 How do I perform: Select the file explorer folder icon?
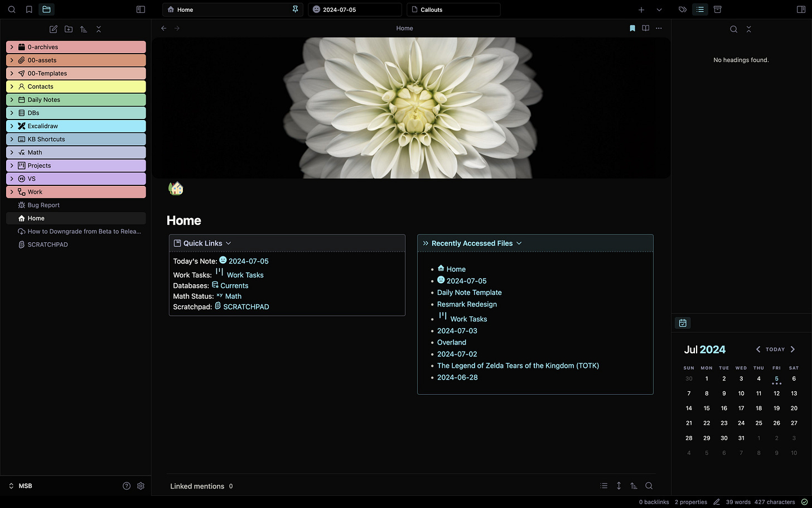pyautogui.click(x=46, y=9)
